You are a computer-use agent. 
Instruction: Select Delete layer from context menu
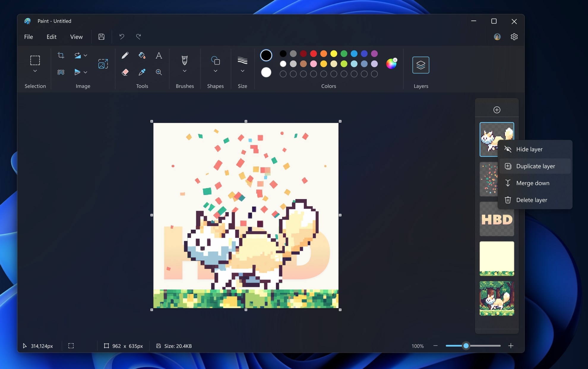coord(532,199)
